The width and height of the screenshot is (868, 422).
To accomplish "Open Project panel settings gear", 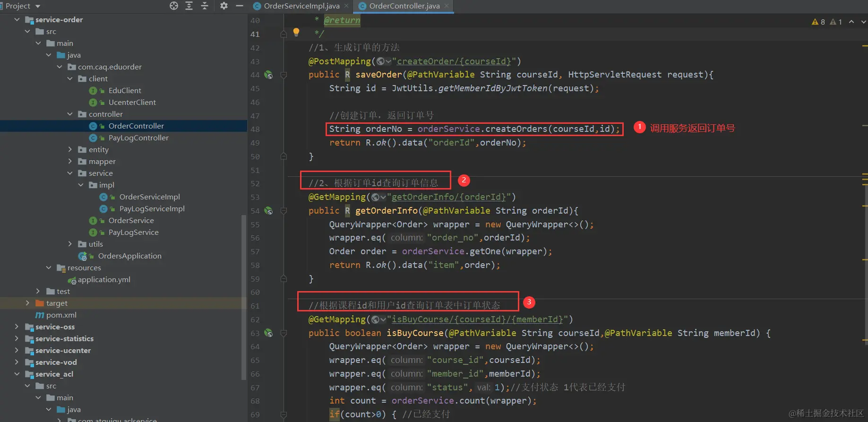I will point(224,6).
